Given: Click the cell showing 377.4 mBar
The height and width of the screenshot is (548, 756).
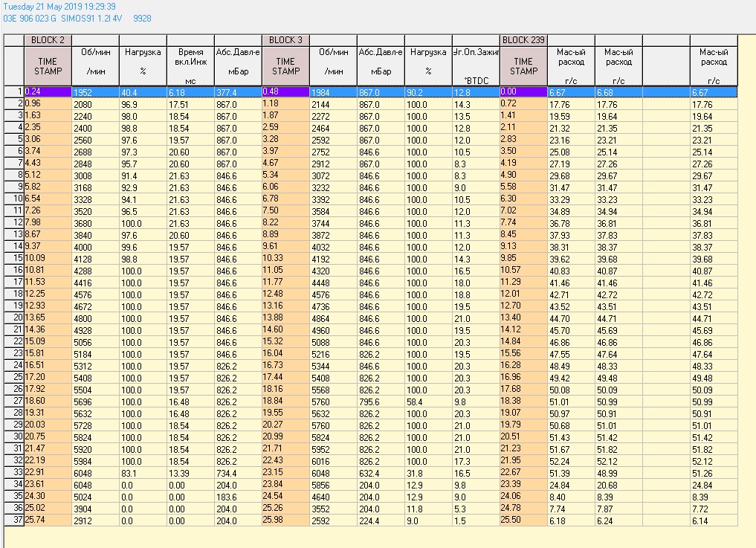Looking at the screenshot, I should [238, 92].
